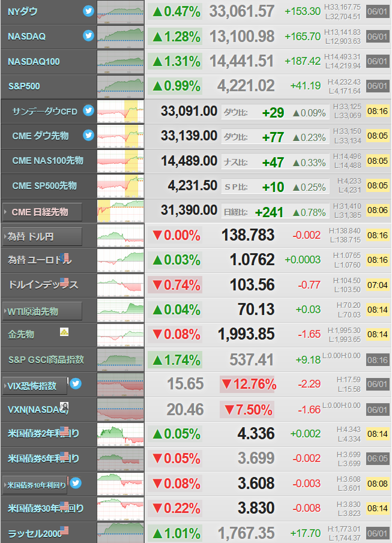
Task: Click the ドルインデックス change ▼0.74%
Action: pos(175,286)
